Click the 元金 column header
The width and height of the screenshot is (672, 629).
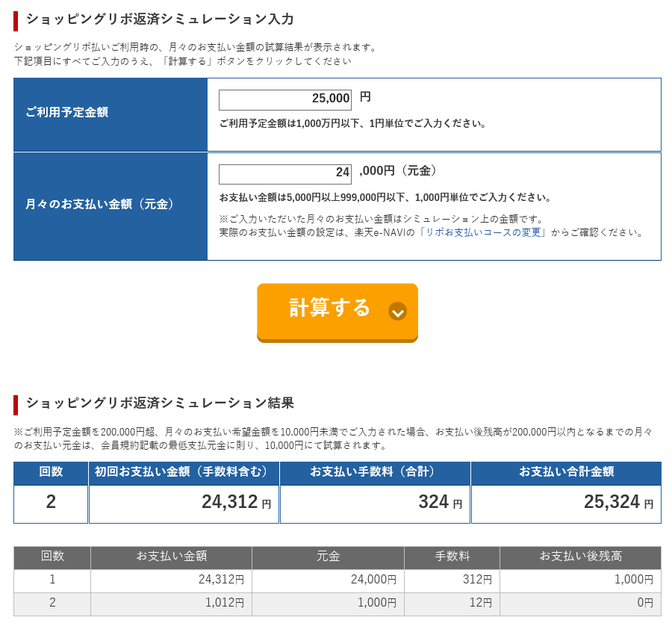click(x=329, y=557)
